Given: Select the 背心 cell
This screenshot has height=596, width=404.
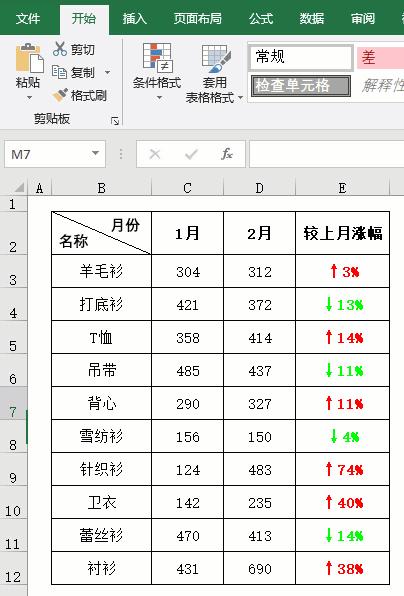Looking at the screenshot, I should pyautogui.click(x=101, y=403).
